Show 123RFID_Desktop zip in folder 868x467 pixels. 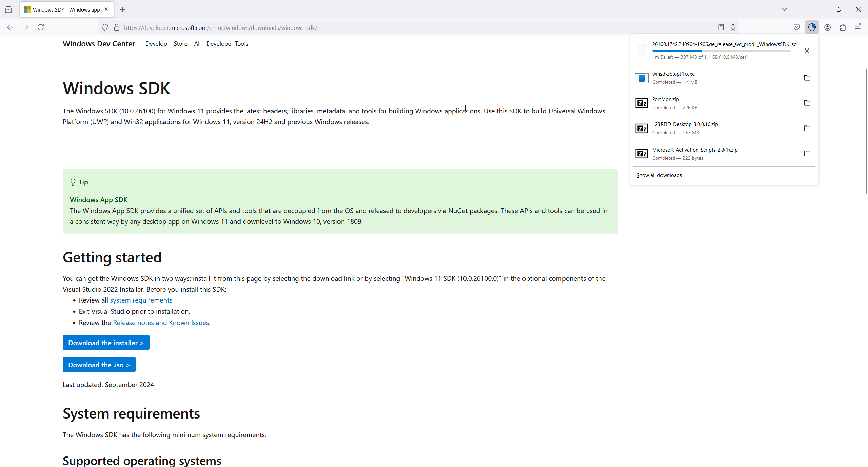coord(807,129)
